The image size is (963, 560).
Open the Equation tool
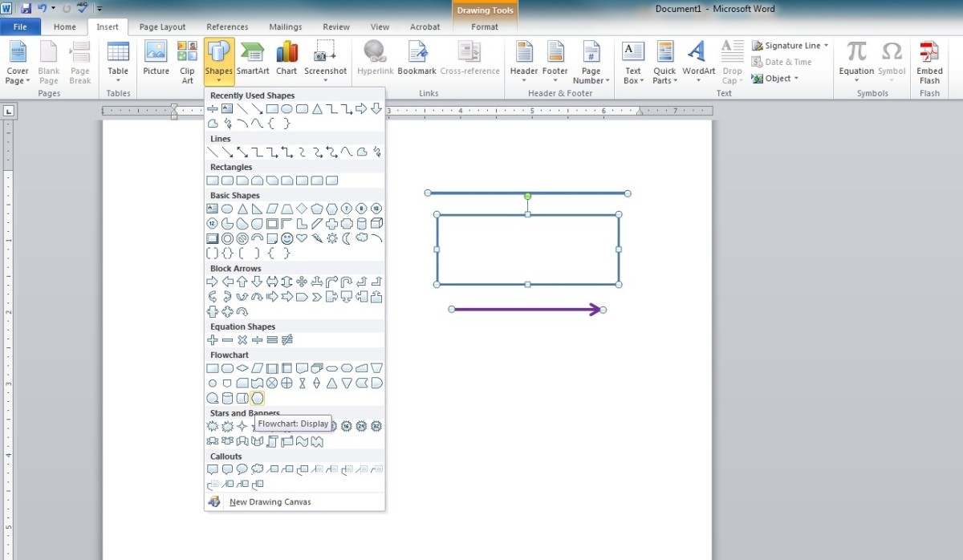pos(855,56)
